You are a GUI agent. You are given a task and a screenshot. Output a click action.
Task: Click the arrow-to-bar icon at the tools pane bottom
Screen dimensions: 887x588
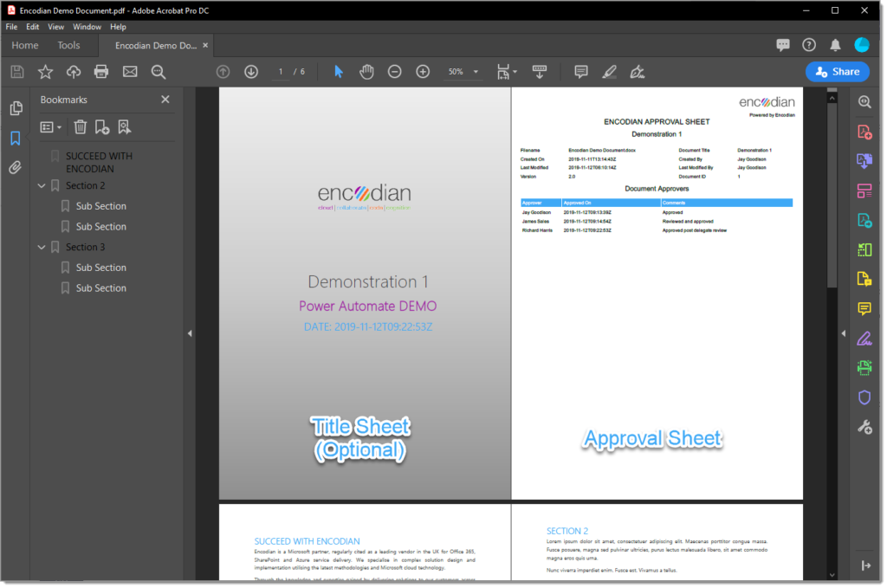point(866,565)
